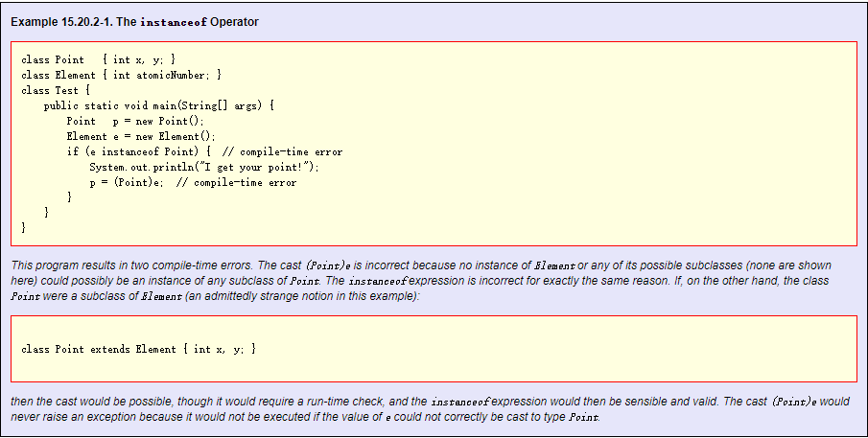Click the "class Point { int x, y; }" line
Screen dimensions: 868x438
(99, 59)
